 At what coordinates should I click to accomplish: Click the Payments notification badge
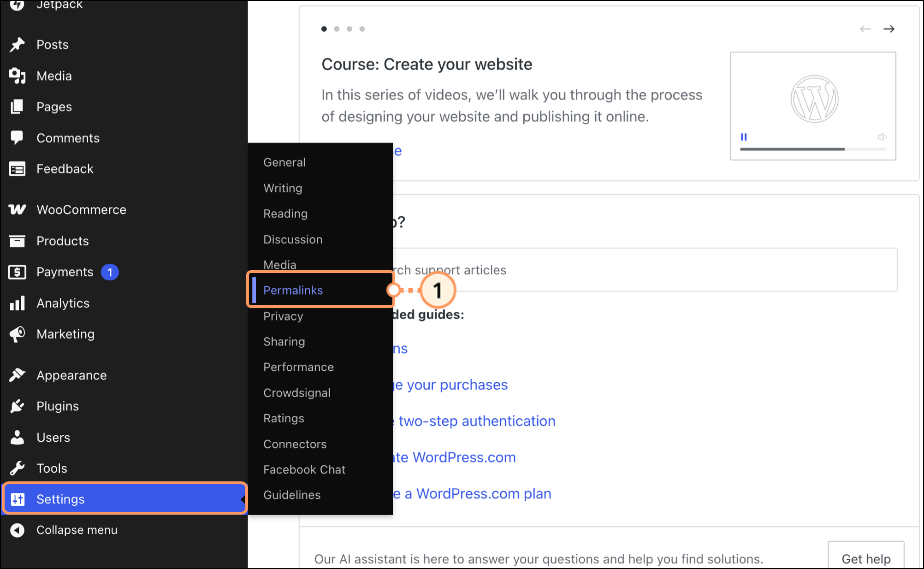110,272
